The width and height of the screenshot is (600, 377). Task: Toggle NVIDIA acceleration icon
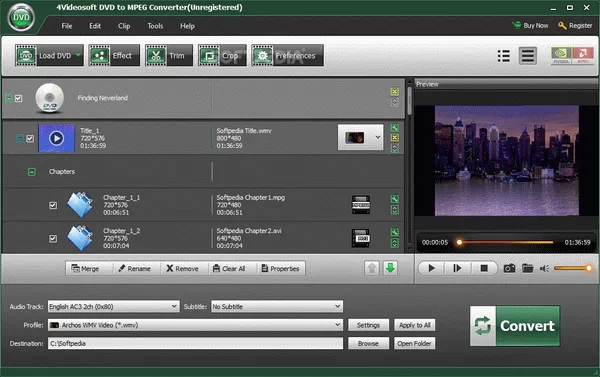[x=561, y=56]
